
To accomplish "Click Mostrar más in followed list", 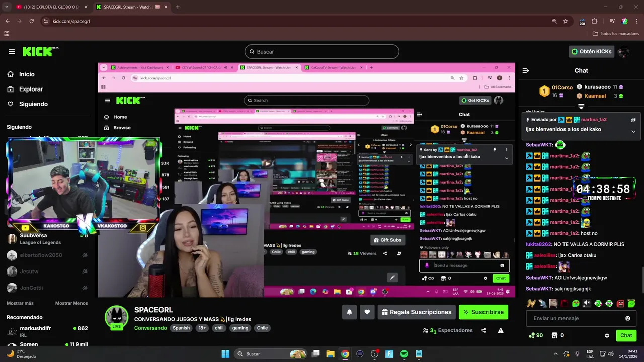I will (x=20, y=303).
